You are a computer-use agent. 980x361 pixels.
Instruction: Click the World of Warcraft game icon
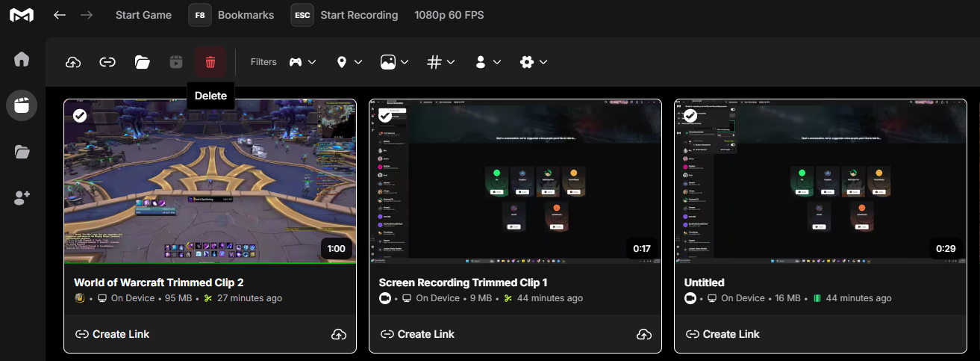pyautogui.click(x=80, y=298)
